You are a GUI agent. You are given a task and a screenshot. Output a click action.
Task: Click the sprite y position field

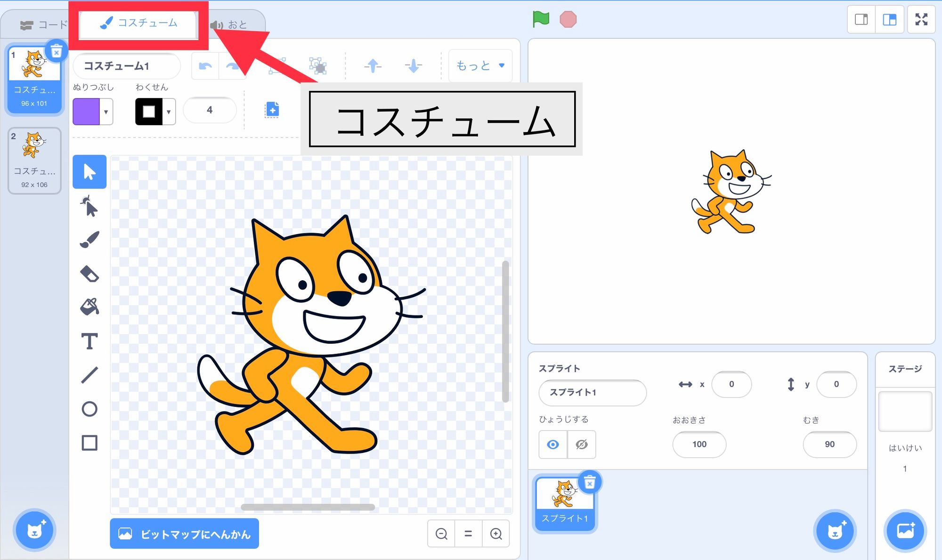pos(836,384)
